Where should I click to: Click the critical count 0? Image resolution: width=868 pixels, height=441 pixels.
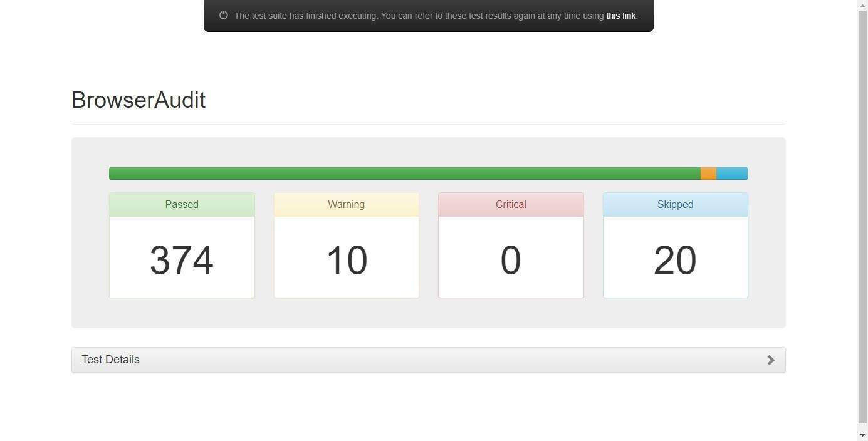click(511, 260)
